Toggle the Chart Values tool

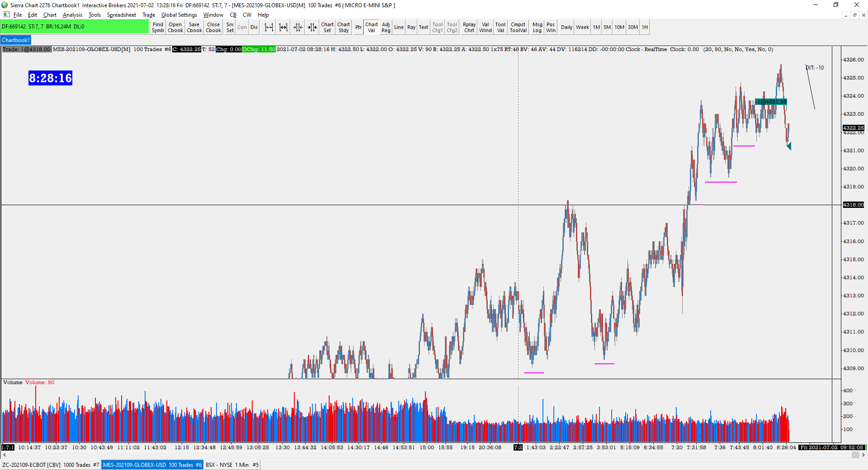[x=372, y=28]
